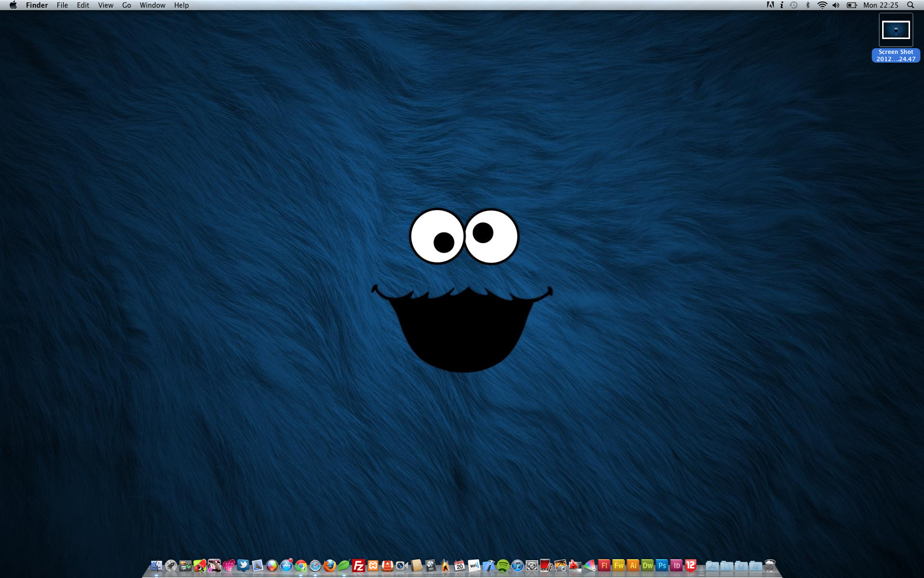Launch Google Chrome from the Dock
This screenshot has height=578, width=924.
tap(301, 565)
